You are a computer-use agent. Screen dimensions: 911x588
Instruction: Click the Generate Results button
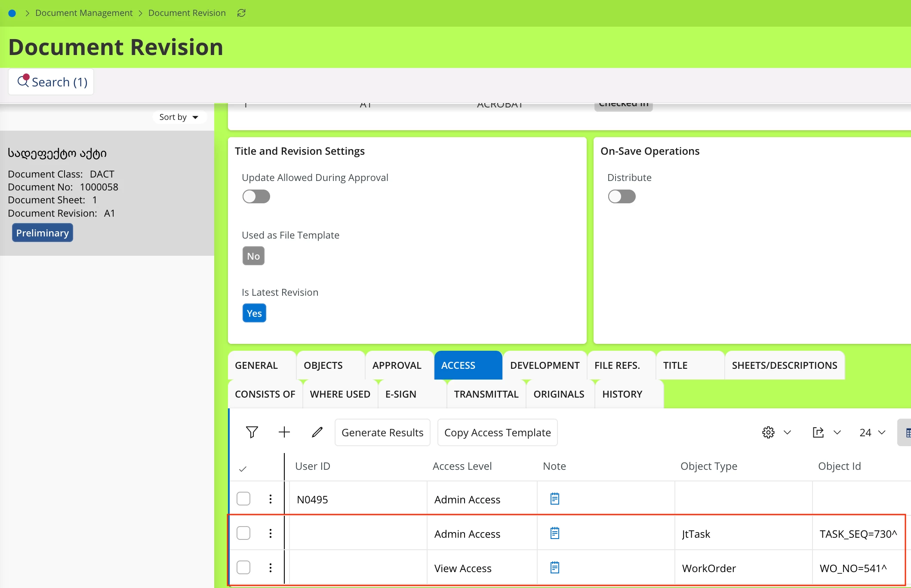382,432
